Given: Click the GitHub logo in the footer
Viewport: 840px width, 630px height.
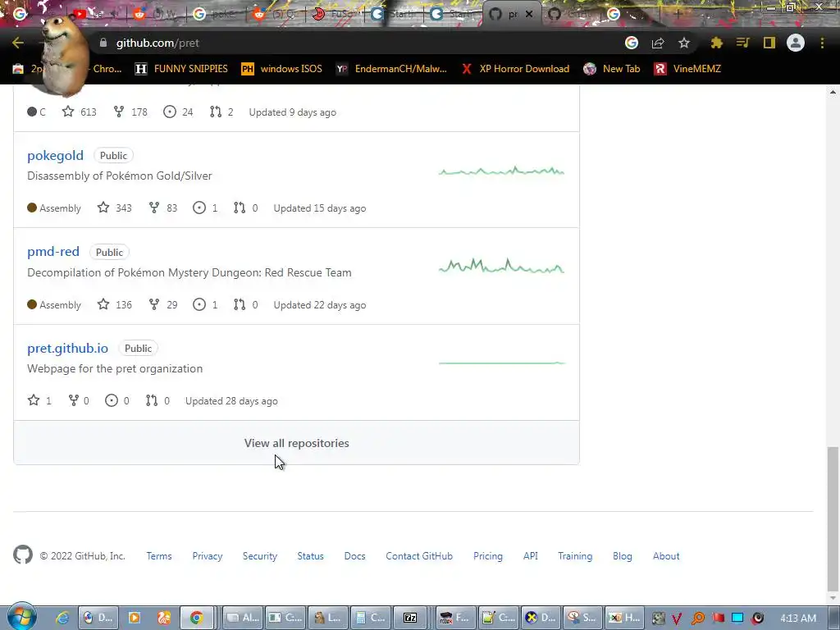Looking at the screenshot, I should tap(23, 555).
